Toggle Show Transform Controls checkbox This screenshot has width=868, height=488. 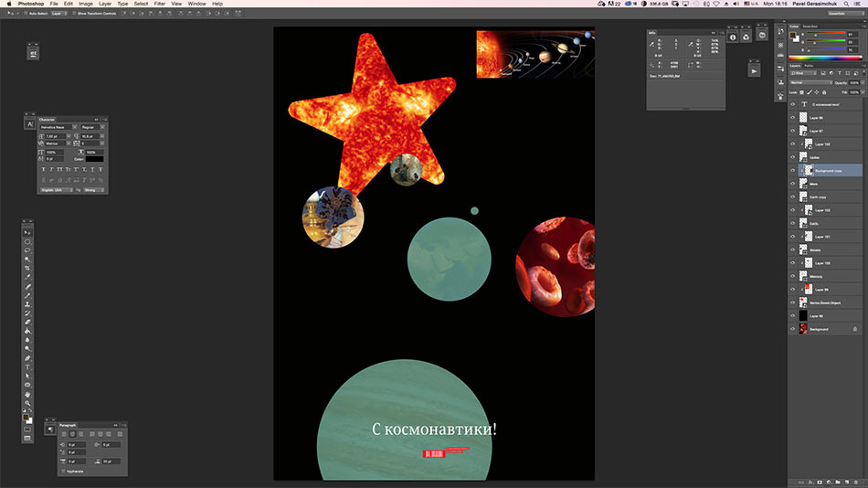pyautogui.click(x=74, y=14)
